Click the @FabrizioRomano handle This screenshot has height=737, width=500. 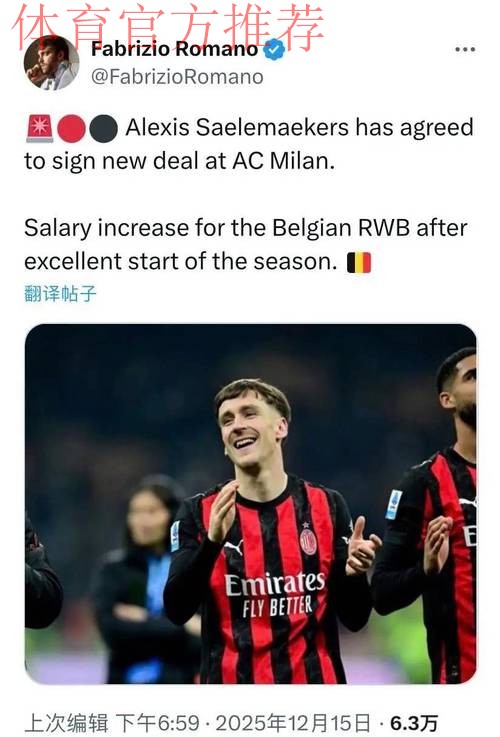[x=177, y=77]
